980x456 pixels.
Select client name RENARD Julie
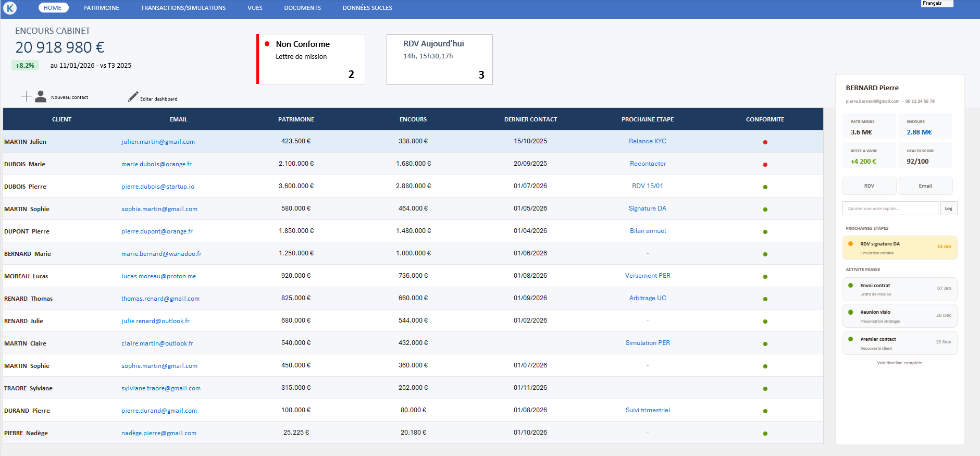pyautogui.click(x=23, y=321)
